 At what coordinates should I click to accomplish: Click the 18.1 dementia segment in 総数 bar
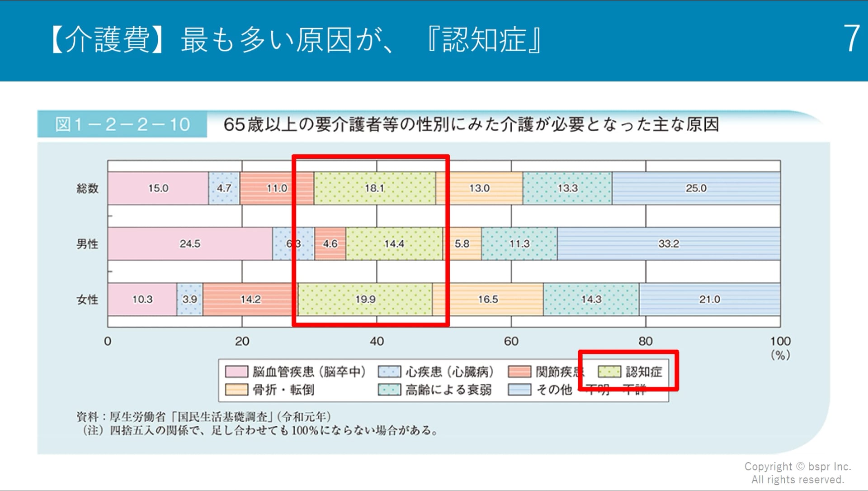374,188
